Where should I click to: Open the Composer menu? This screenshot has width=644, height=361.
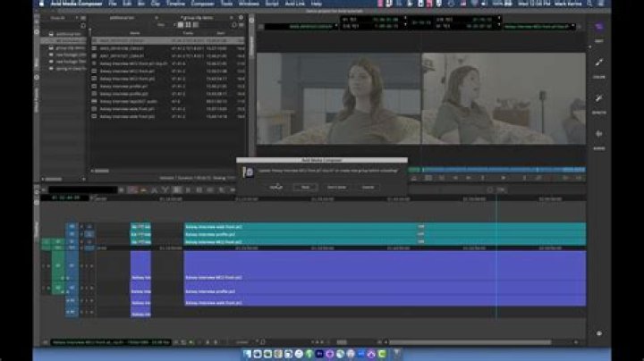[202, 4]
